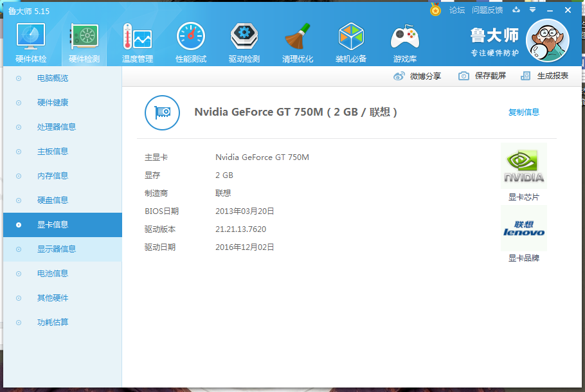Click 复制信息 copy info link
This screenshot has height=392, width=585.
coord(524,112)
